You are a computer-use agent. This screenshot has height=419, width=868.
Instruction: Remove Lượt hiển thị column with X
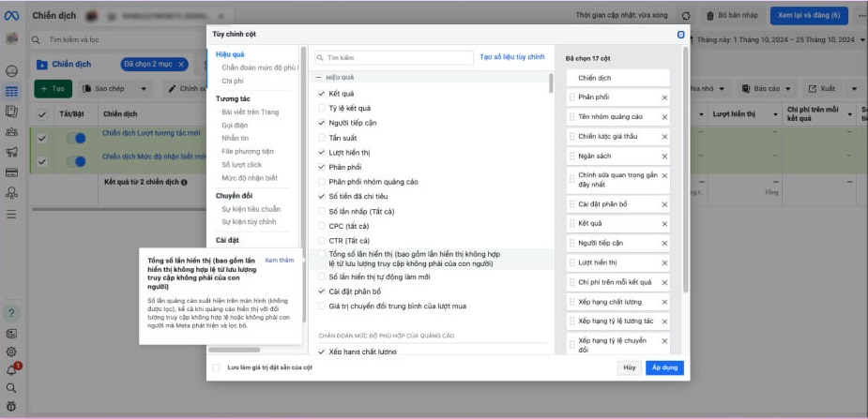(664, 263)
